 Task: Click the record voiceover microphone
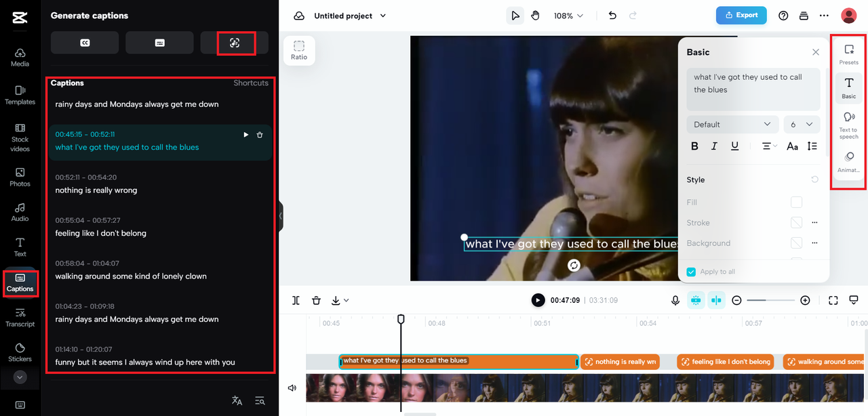[x=675, y=300]
